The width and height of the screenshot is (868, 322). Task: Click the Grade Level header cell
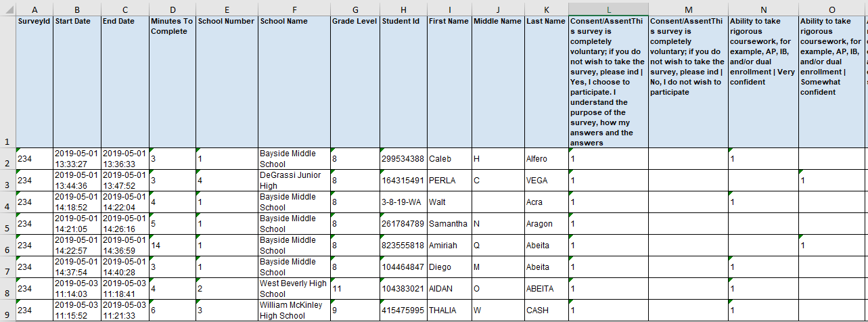(x=355, y=81)
